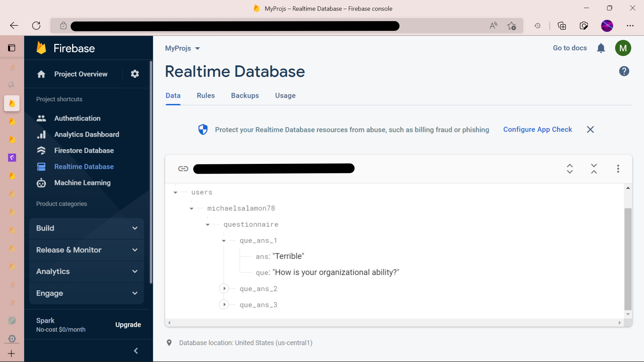Expand the que_ans_3 node
Image resolution: width=644 pixels, height=362 pixels.
tap(224, 305)
